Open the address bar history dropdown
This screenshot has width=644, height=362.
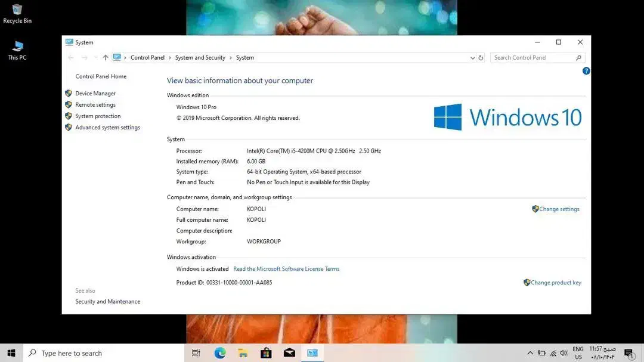pos(473,57)
